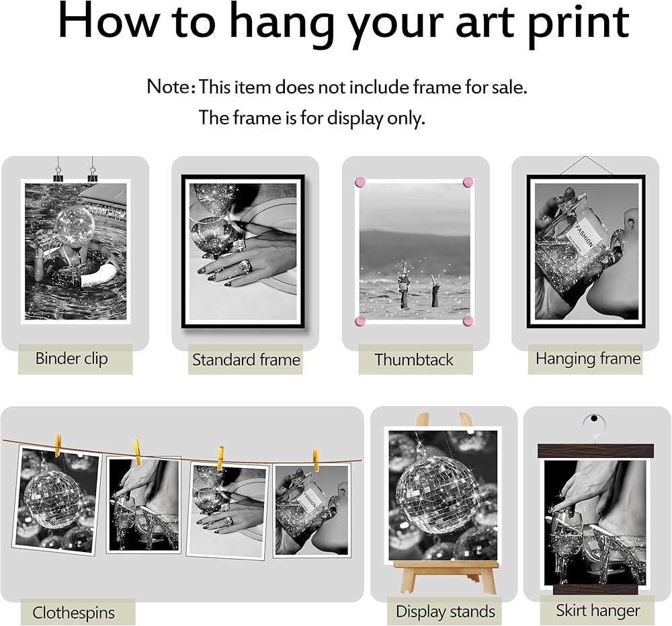The width and height of the screenshot is (672, 626).
Task: Select the Standard frame label
Action: 246,359
